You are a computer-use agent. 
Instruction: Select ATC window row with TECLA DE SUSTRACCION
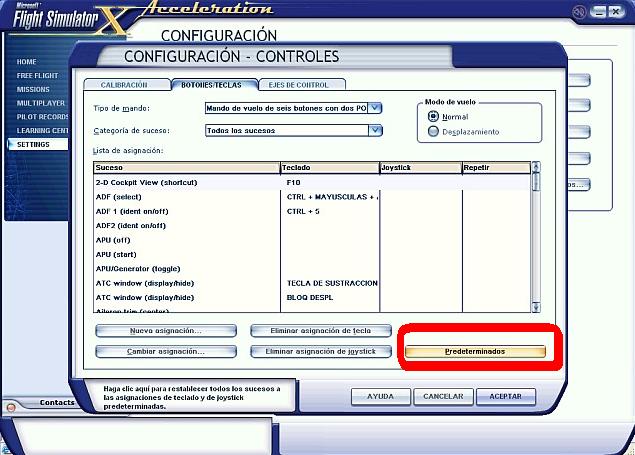click(312, 283)
